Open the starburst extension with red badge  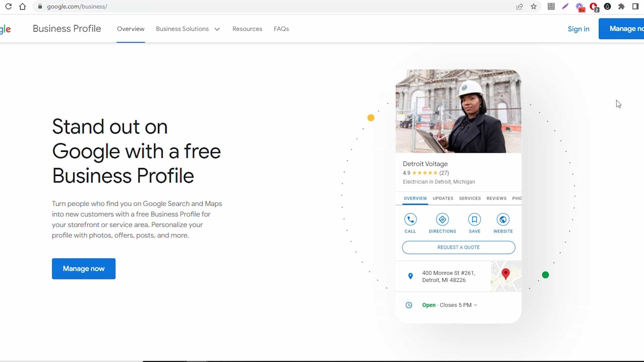[x=580, y=7]
